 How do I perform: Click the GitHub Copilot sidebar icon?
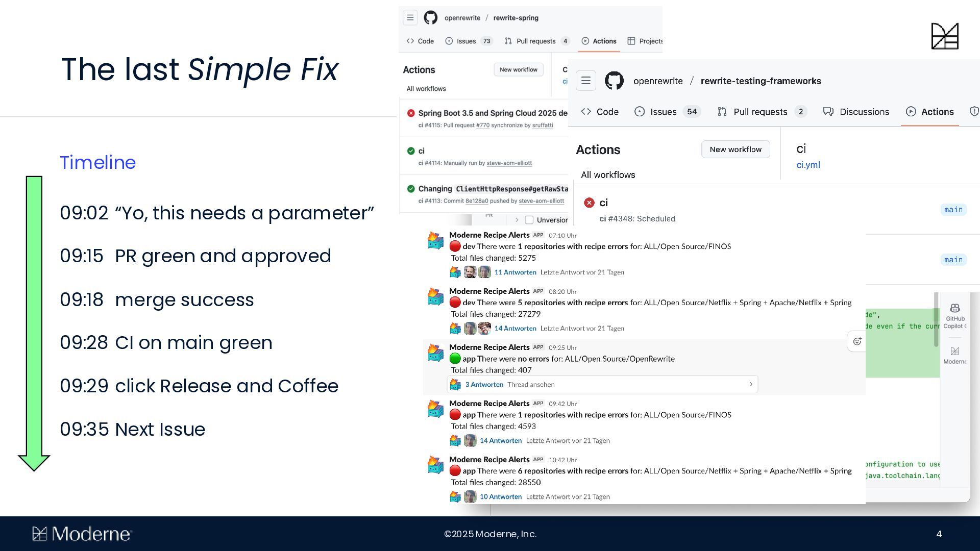tap(954, 309)
